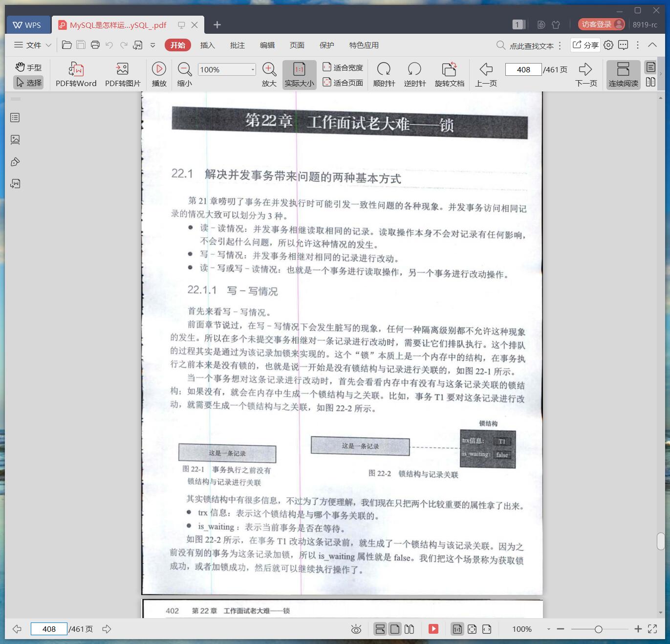The width and height of the screenshot is (670, 644).
Task: Select 适合页面 fit page option
Action: [x=343, y=83]
